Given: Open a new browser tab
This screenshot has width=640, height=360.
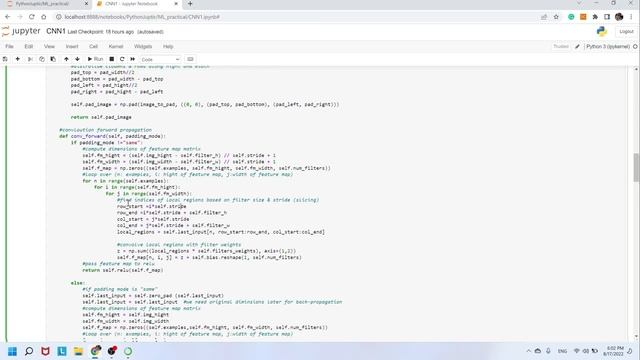Looking at the screenshot, I should (x=190, y=4).
